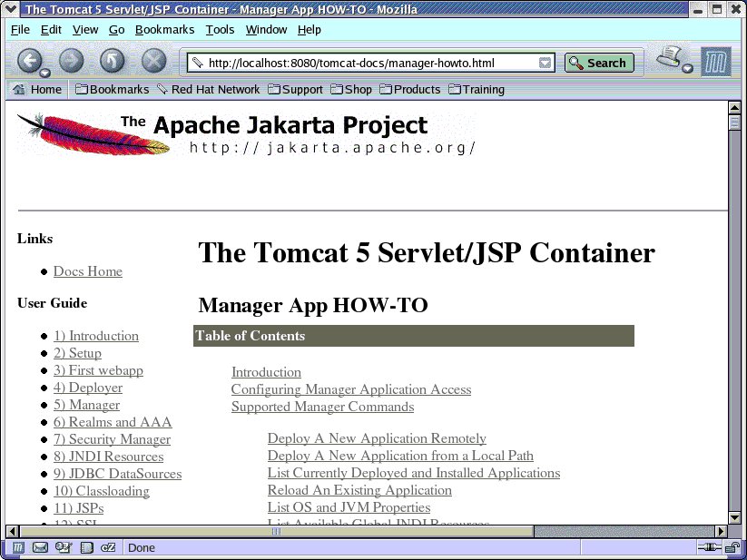The image size is (747, 560).
Task: Click the Home button in personal toolbar
Action: point(37,90)
